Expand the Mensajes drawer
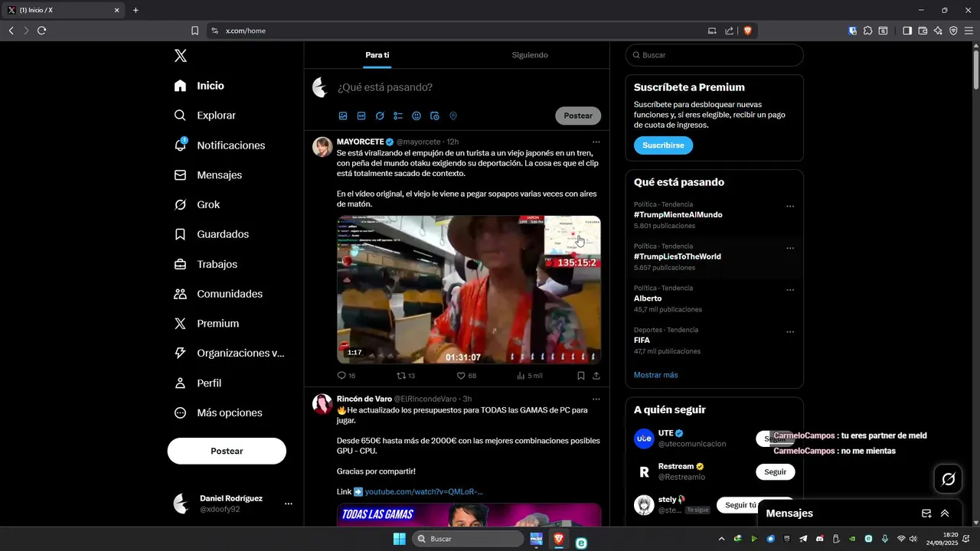The height and width of the screenshot is (551, 980). click(945, 514)
